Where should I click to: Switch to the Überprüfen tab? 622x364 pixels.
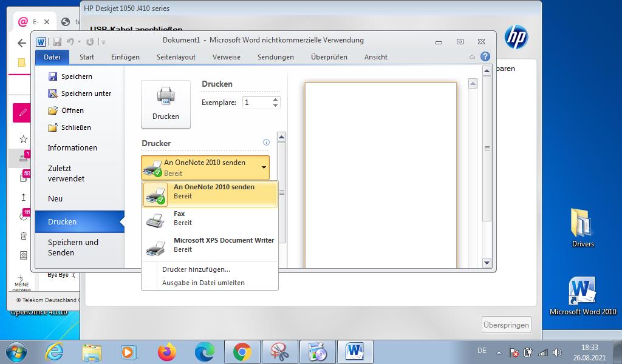coord(329,57)
